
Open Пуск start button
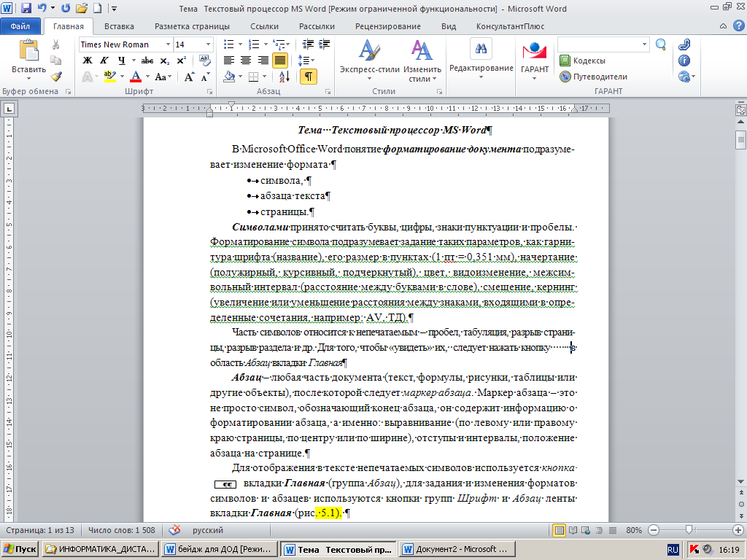point(20,549)
